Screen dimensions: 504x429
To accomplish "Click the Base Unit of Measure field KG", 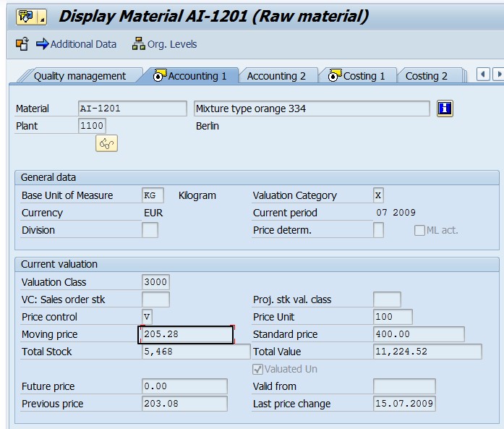I will point(153,195).
